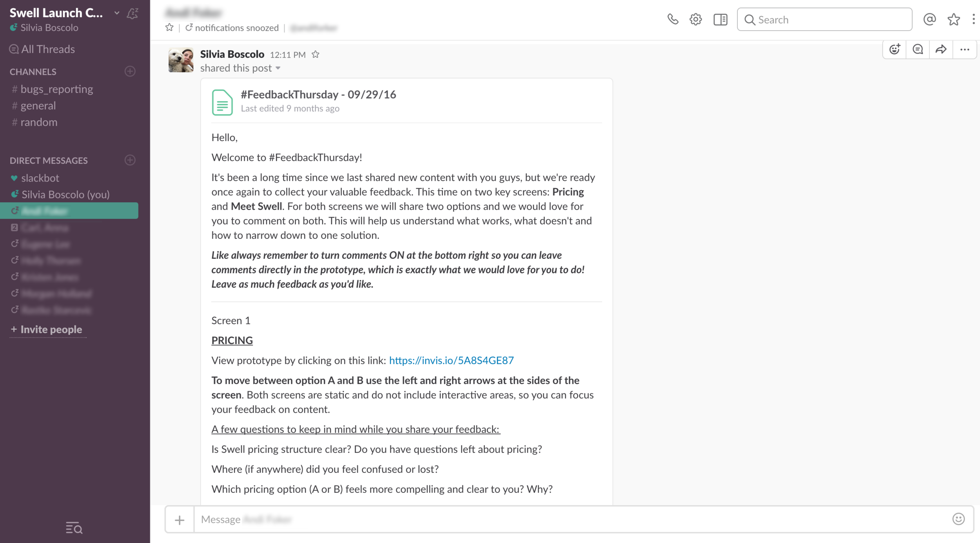Open the #FeedbackThursday - 09/29/16 post title

(318, 94)
